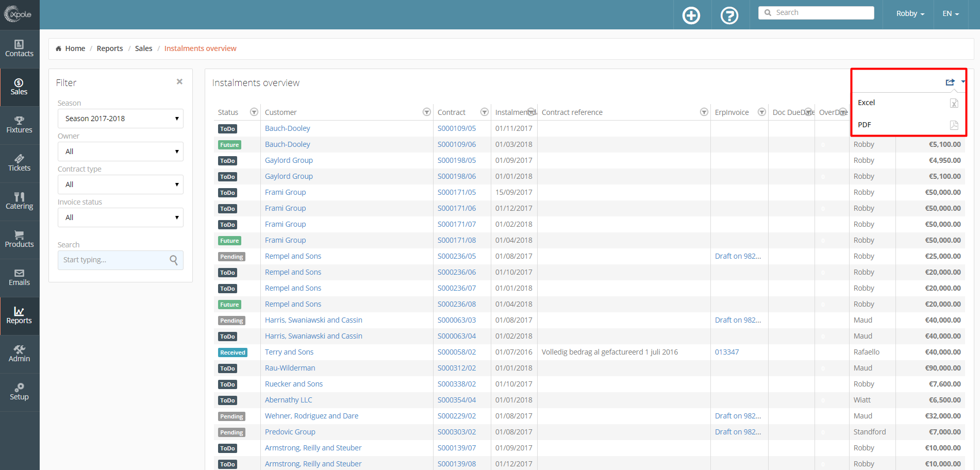Close the Filter panel

pos(179,81)
